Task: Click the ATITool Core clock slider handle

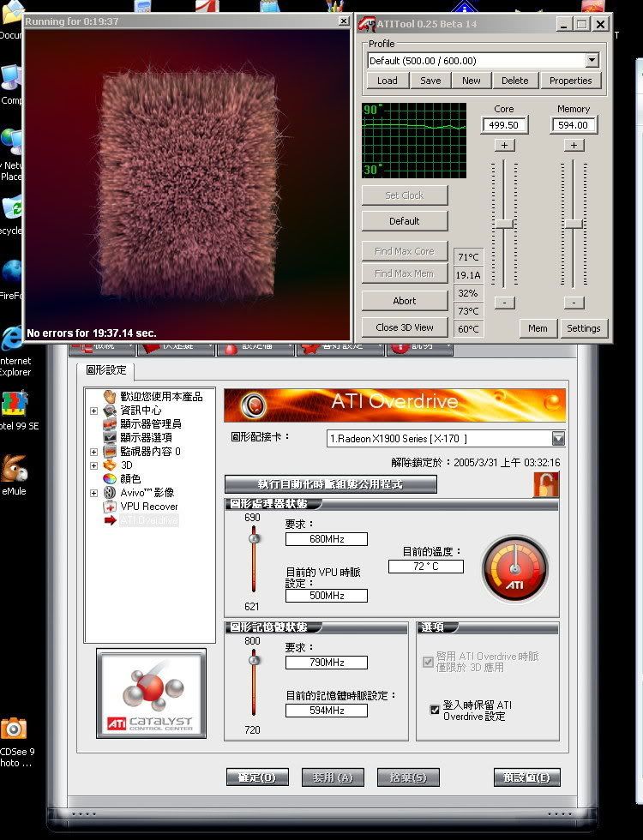Action: coord(504,224)
